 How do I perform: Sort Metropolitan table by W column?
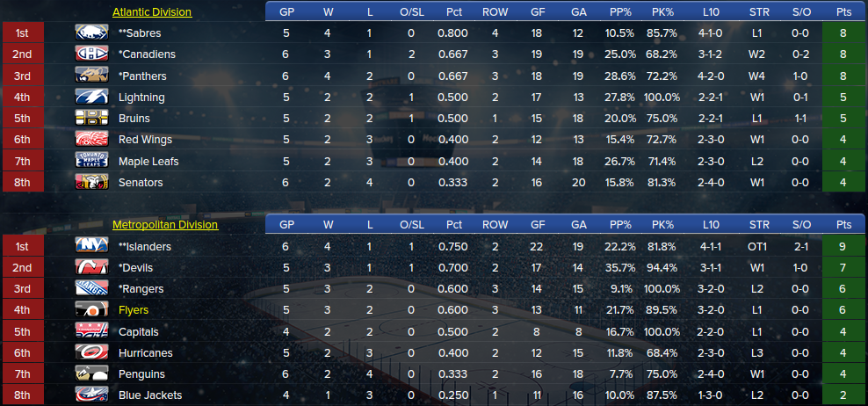[328, 225]
